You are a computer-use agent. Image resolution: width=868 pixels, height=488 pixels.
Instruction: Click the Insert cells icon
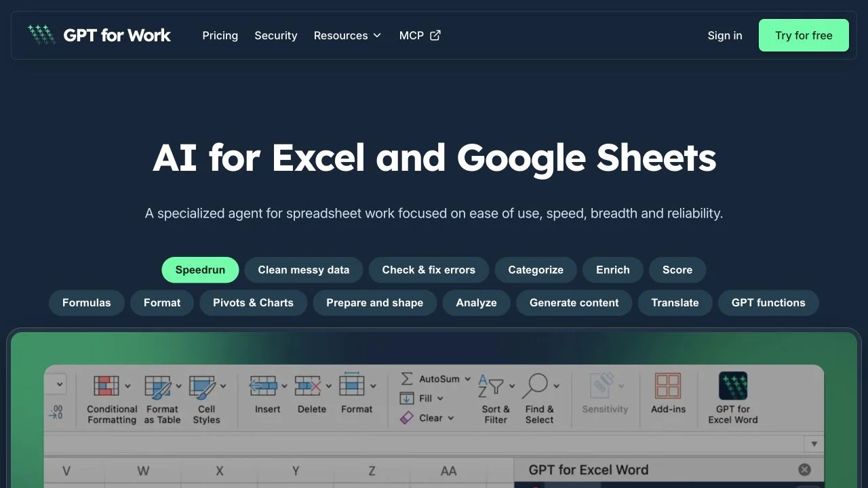[263, 386]
